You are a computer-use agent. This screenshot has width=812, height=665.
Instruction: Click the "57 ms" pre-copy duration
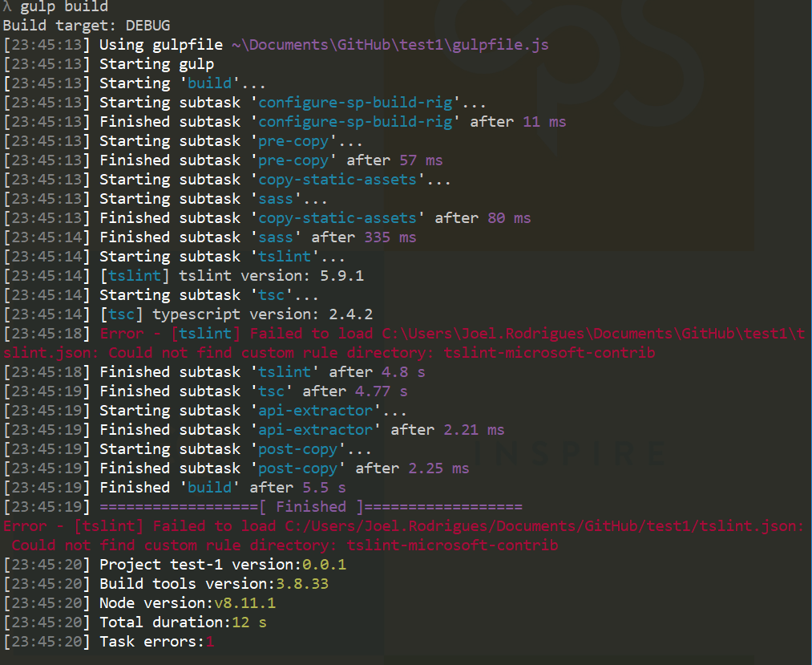tap(420, 160)
